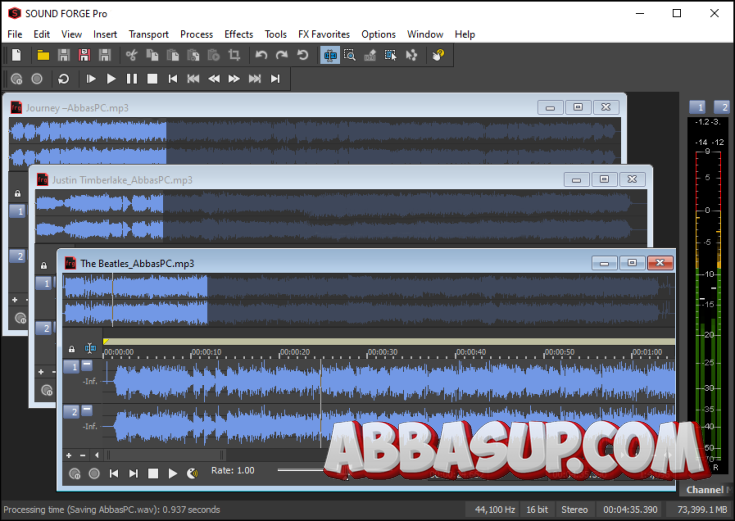Click the Copy icon in the main toolbar
The height and width of the screenshot is (521, 735).
click(152, 55)
